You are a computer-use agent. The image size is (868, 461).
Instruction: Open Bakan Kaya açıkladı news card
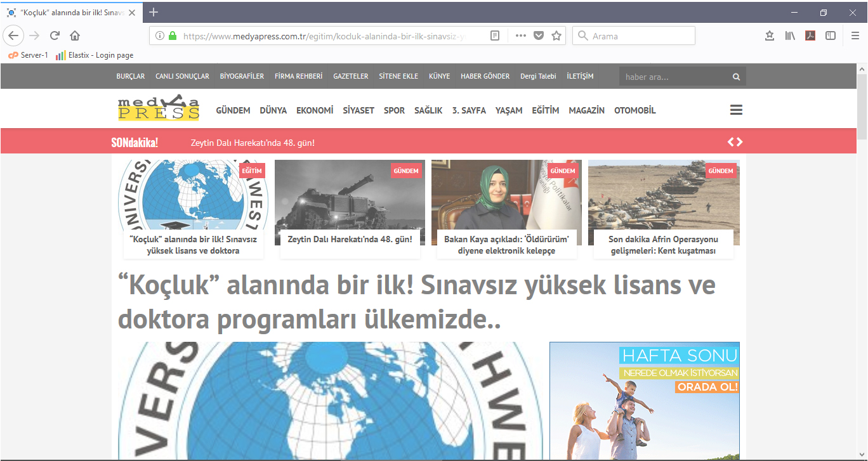tap(506, 209)
